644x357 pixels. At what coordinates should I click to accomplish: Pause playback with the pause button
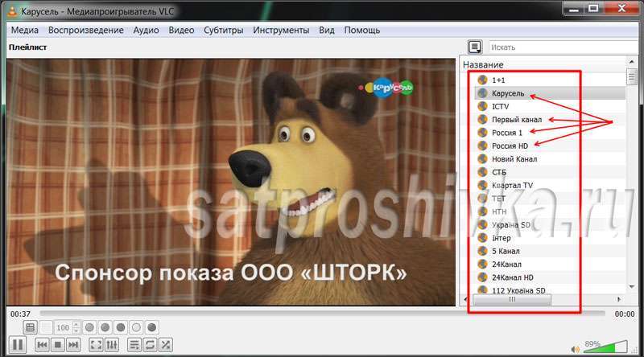(18, 344)
